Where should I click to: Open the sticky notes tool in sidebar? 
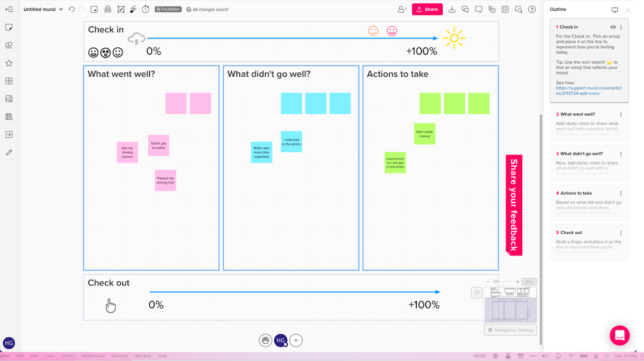coord(9,27)
